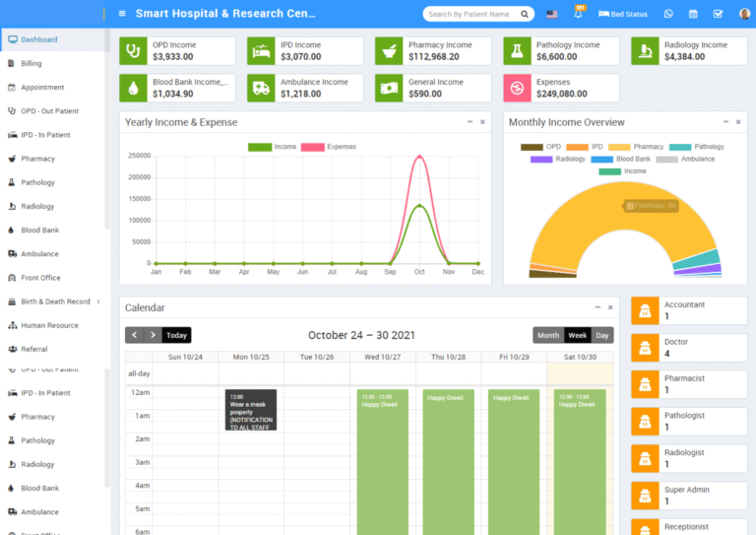The image size is (756, 535).
Task: Switch calendar to Month view
Action: coord(548,335)
